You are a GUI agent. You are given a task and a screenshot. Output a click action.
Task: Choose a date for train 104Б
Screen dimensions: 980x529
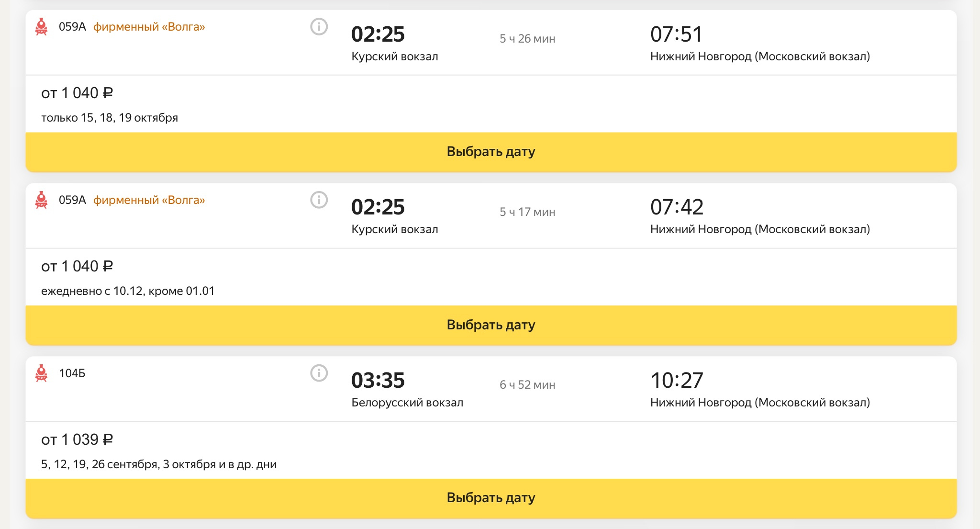pos(491,498)
